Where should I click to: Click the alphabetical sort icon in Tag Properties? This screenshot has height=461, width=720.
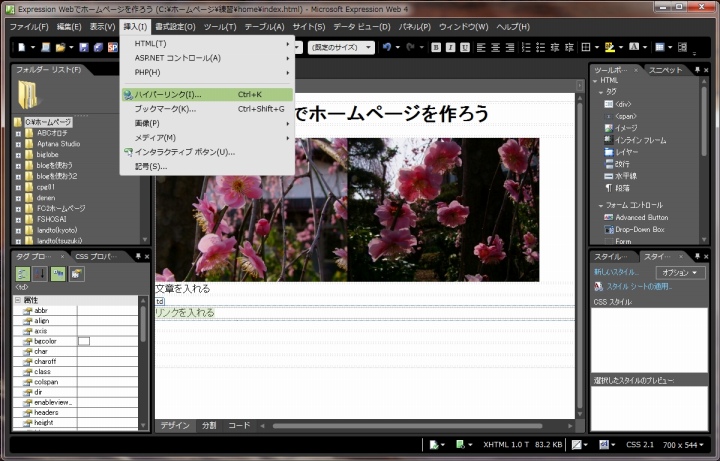click(x=40, y=273)
